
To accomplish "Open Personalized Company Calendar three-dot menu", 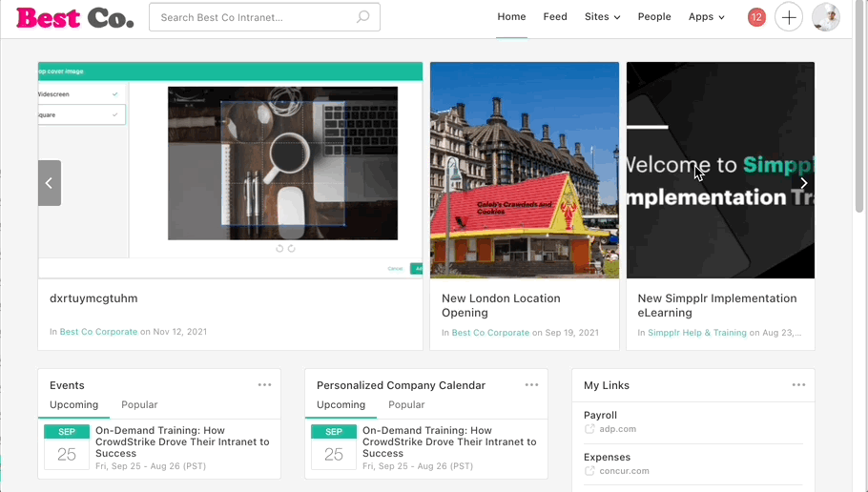I will [x=531, y=385].
